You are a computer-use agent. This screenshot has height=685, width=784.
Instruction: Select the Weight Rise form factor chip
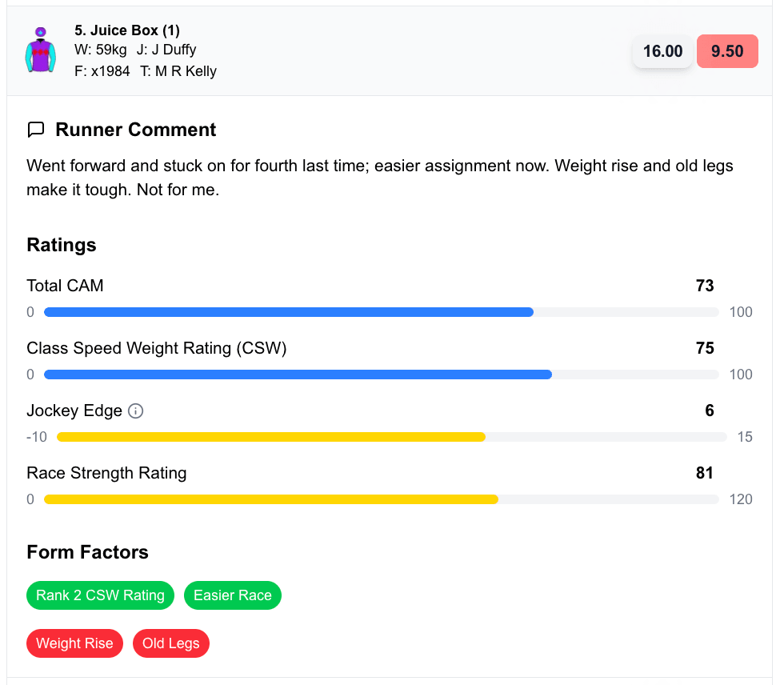pyautogui.click(x=74, y=643)
